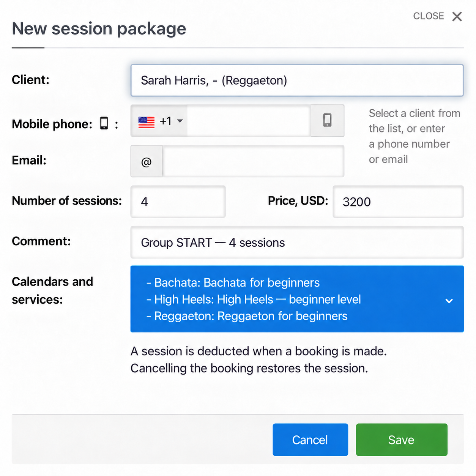Click the Price, USD field
Viewport: 476px width, 476px height.
click(x=398, y=202)
